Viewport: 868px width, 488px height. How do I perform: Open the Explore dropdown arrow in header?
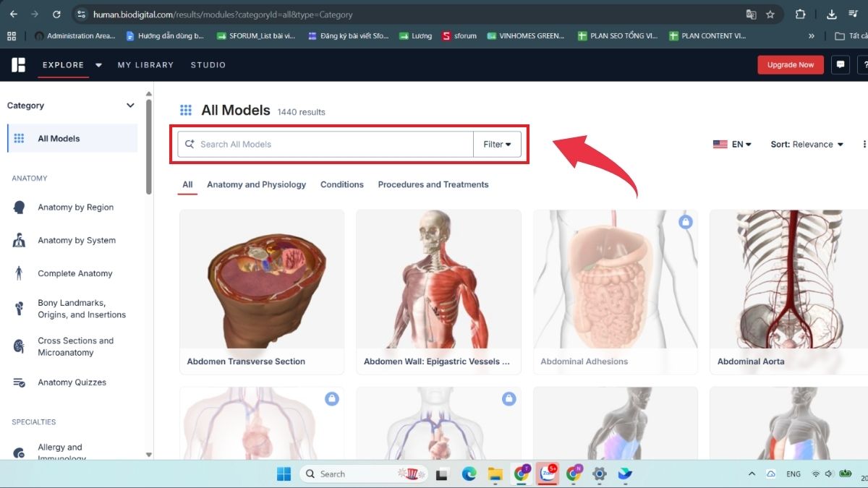98,65
